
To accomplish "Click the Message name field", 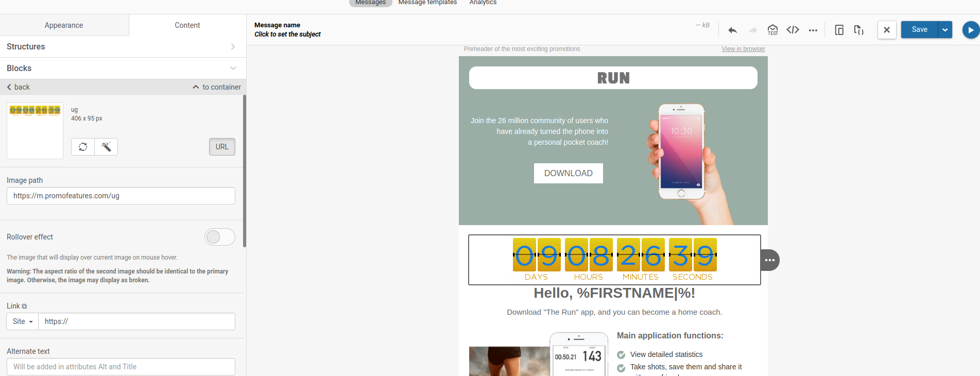I will coord(277,25).
